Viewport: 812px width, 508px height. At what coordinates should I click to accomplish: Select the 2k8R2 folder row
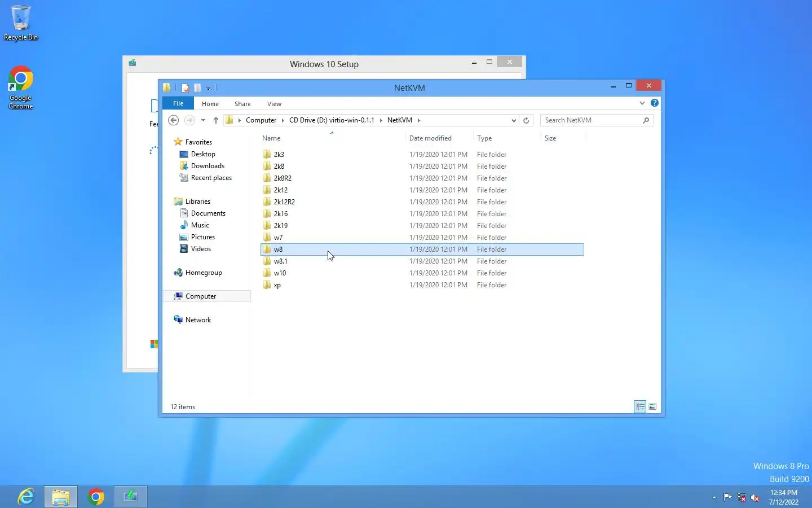[422, 178]
